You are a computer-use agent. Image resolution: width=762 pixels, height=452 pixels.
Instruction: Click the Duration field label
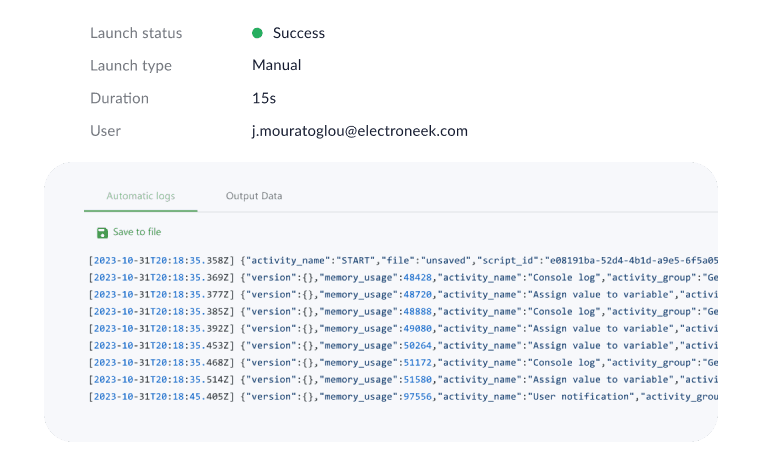[x=119, y=99]
